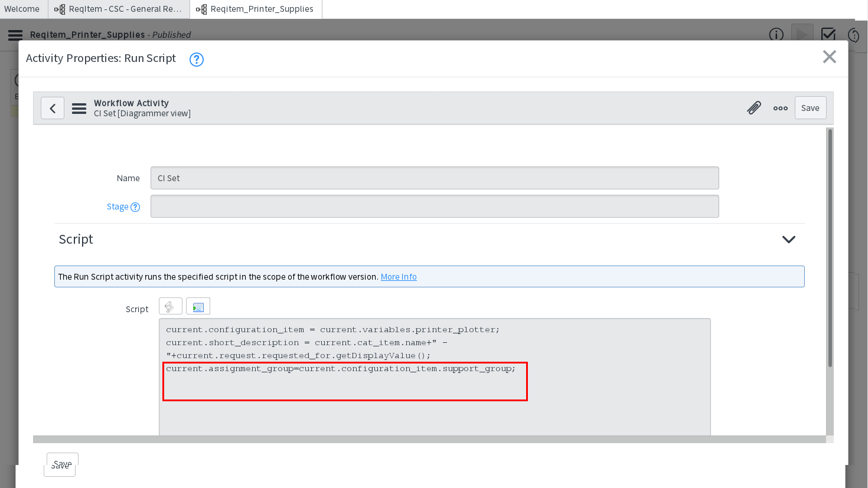Click the current.assignment_group script line
The image size is (868, 488).
pos(341,369)
